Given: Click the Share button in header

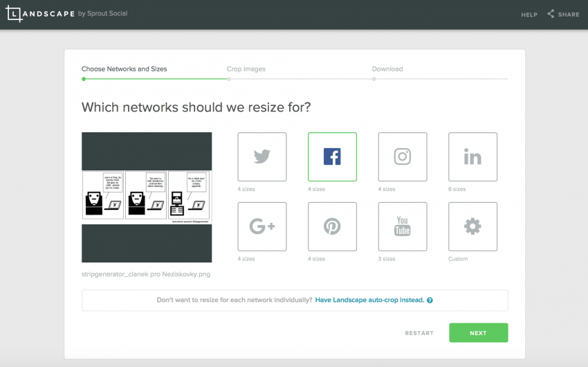Looking at the screenshot, I should pyautogui.click(x=563, y=15).
